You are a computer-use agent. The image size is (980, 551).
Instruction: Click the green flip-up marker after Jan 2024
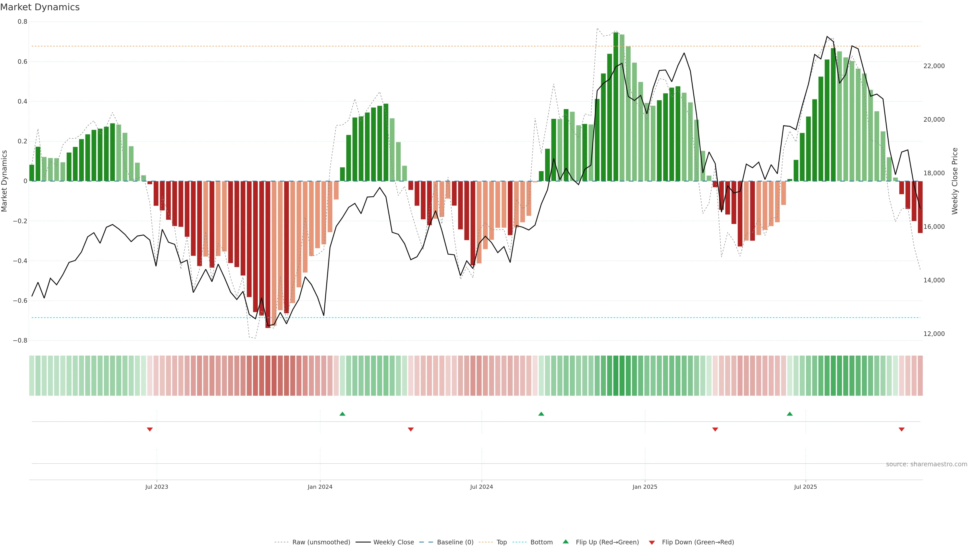pyautogui.click(x=342, y=414)
